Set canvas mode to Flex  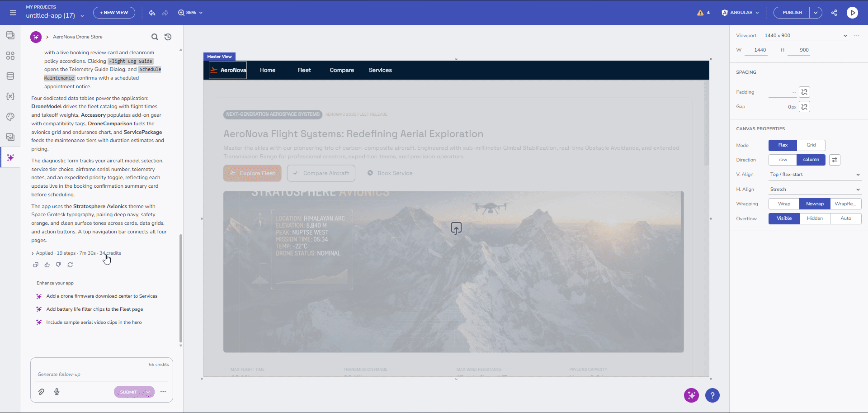click(783, 145)
